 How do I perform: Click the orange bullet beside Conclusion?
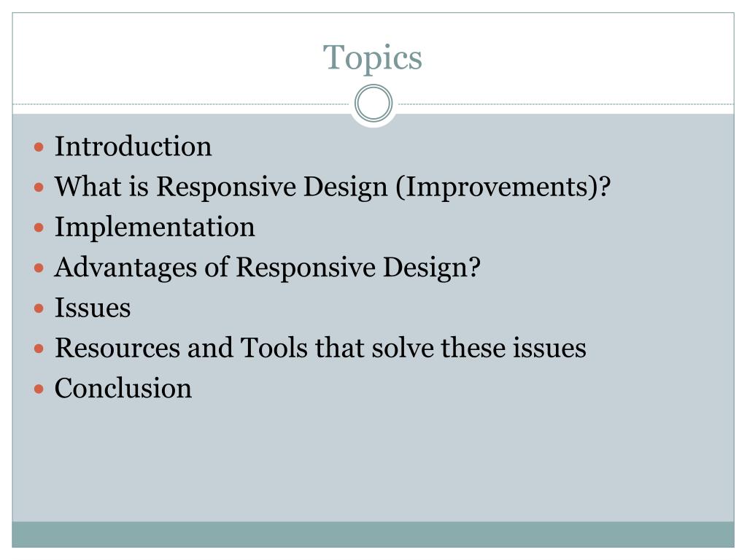[x=39, y=389]
